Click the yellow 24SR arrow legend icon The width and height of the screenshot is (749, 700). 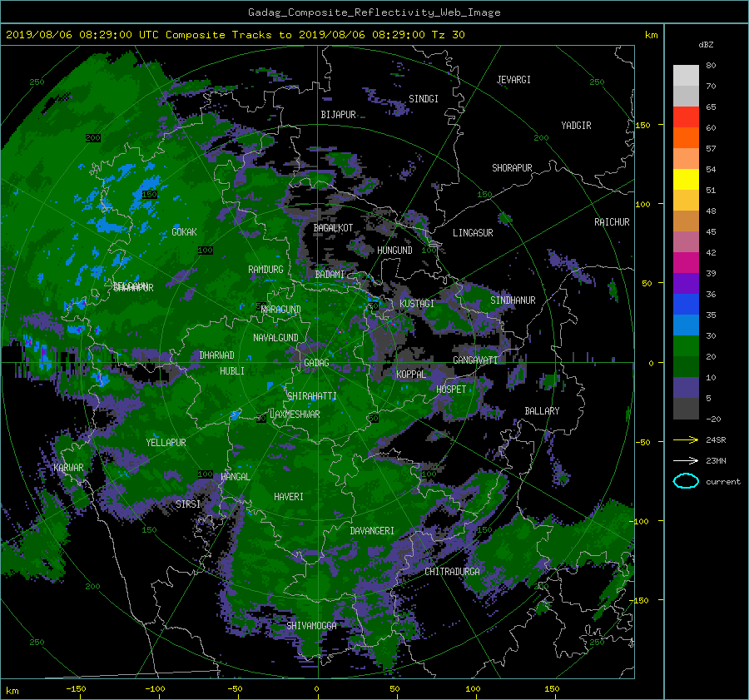686,439
